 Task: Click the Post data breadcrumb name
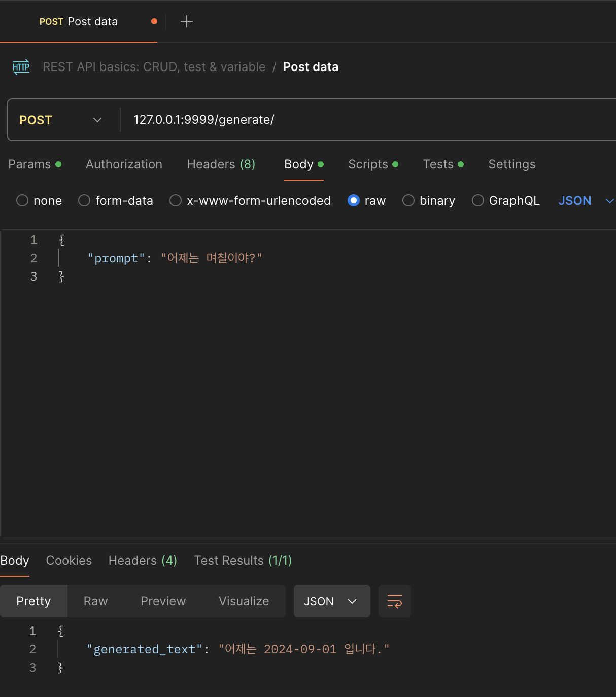(x=311, y=67)
